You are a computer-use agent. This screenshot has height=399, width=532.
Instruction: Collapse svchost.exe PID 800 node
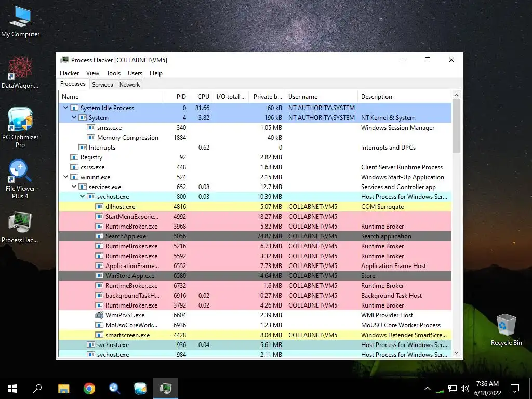click(82, 196)
